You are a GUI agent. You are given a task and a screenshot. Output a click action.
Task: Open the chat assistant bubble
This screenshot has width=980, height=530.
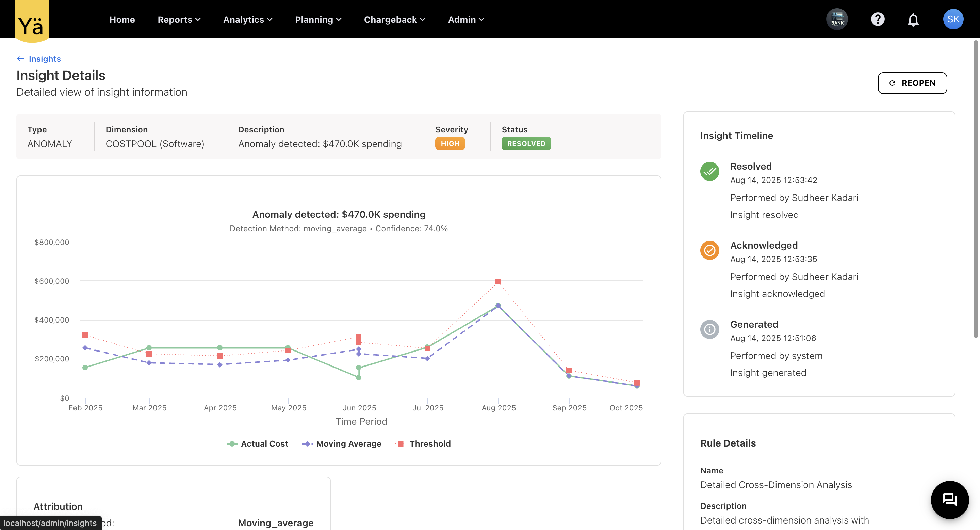(x=950, y=500)
